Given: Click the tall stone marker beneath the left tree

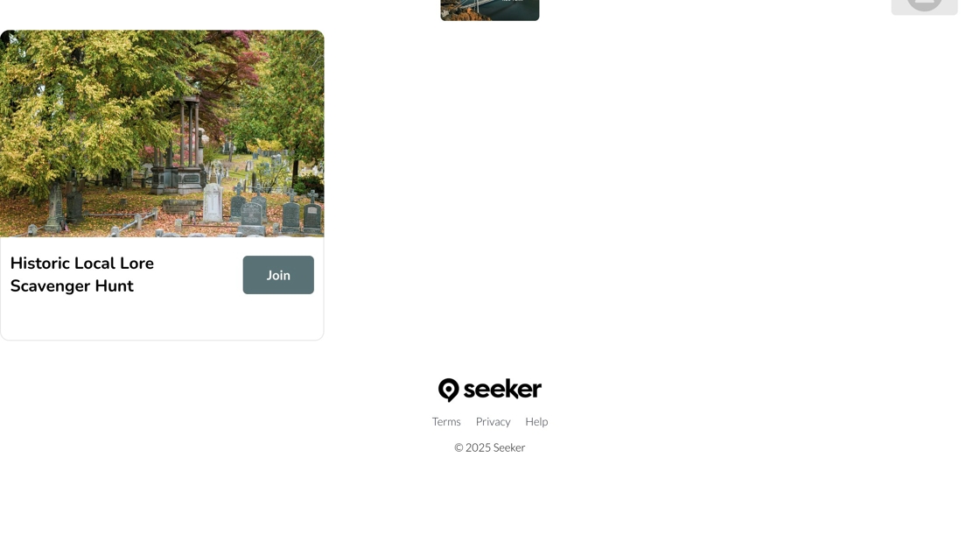Looking at the screenshot, I should (x=55, y=207).
